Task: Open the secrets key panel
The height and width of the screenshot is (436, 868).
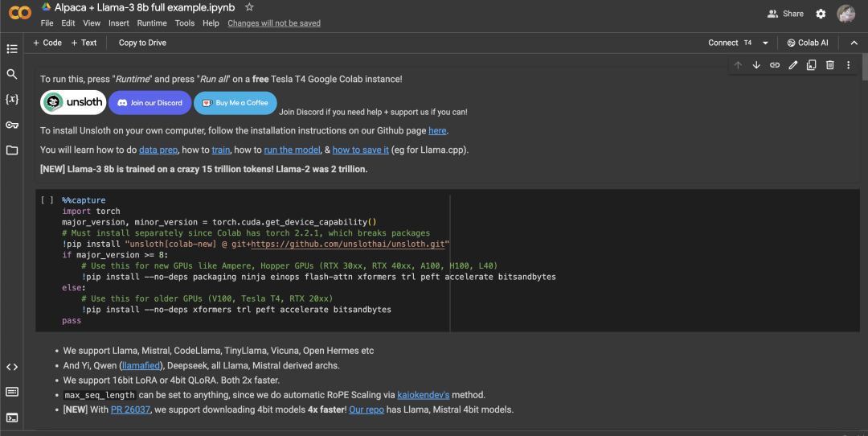Action: pyautogui.click(x=11, y=125)
